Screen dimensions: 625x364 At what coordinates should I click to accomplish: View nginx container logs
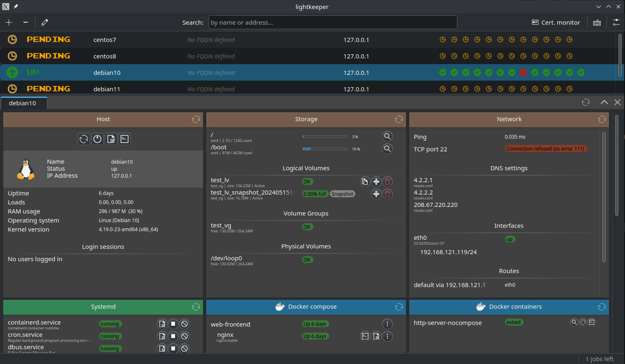click(x=376, y=336)
